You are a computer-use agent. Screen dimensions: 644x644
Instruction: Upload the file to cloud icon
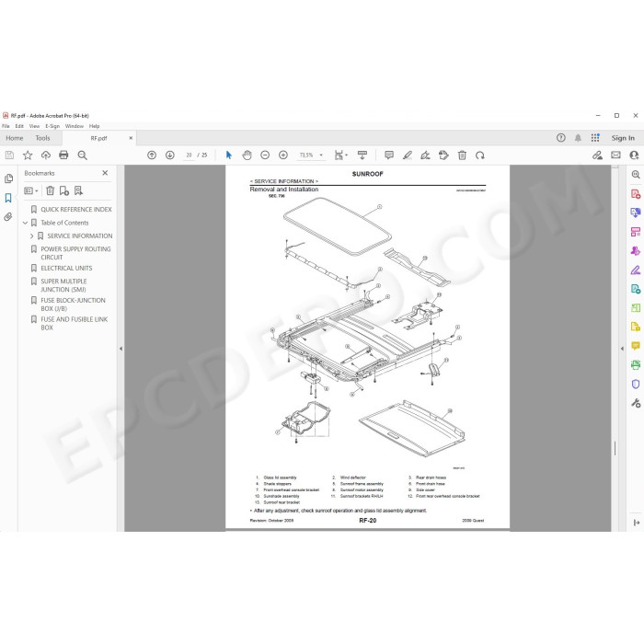pyautogui.click(x=46, y=155)
